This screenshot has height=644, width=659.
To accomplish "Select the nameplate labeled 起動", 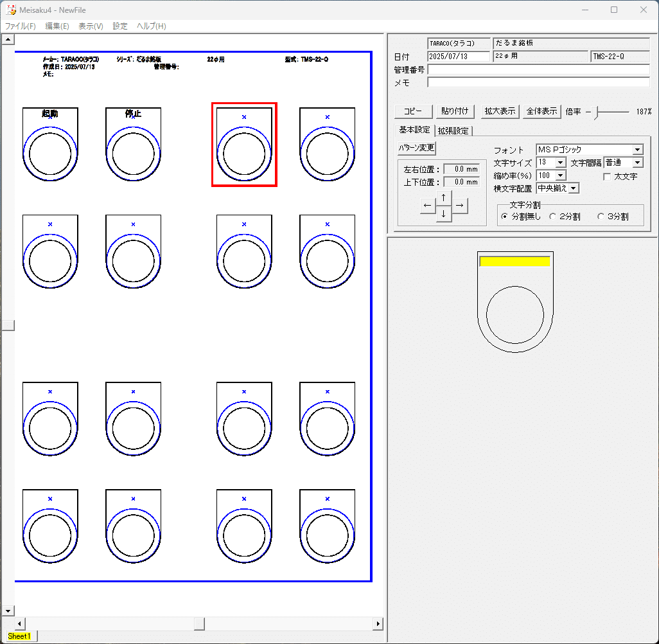I will (50, 144).
